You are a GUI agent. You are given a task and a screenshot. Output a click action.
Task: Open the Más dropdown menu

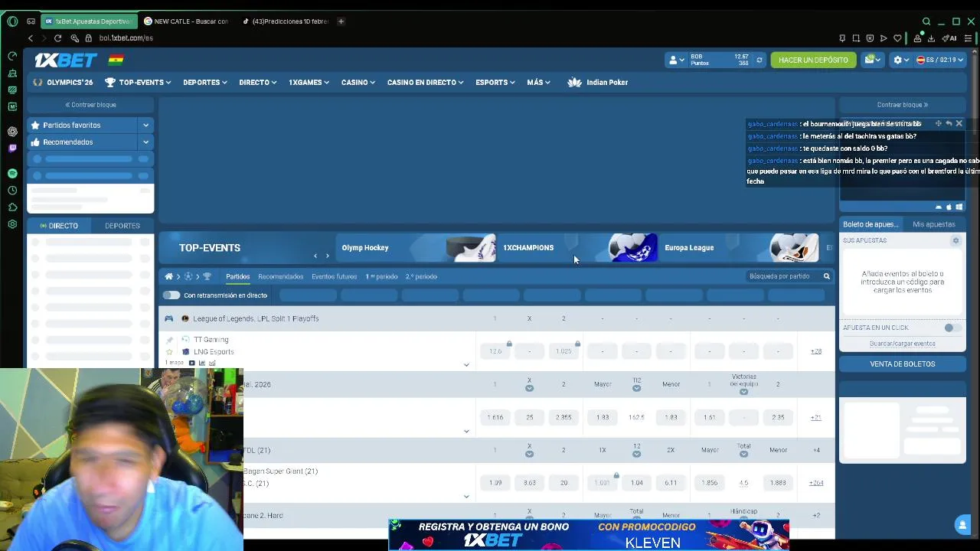click(538, 83)
